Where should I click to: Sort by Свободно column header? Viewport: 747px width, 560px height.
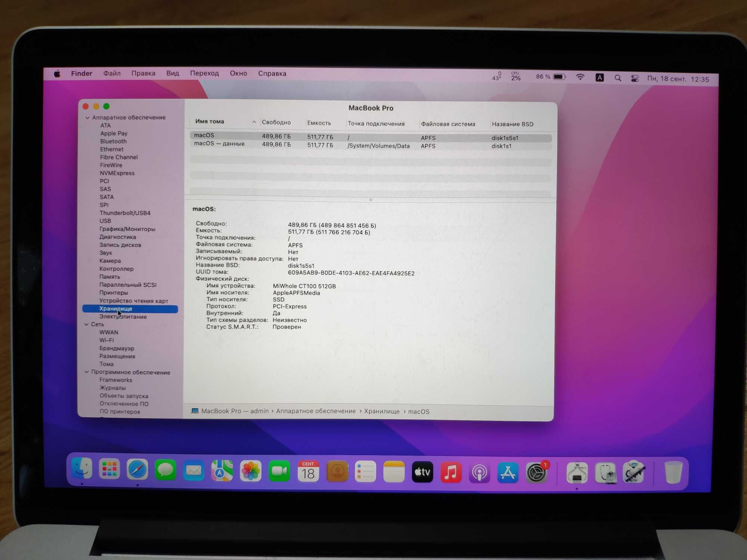point(276,122)
